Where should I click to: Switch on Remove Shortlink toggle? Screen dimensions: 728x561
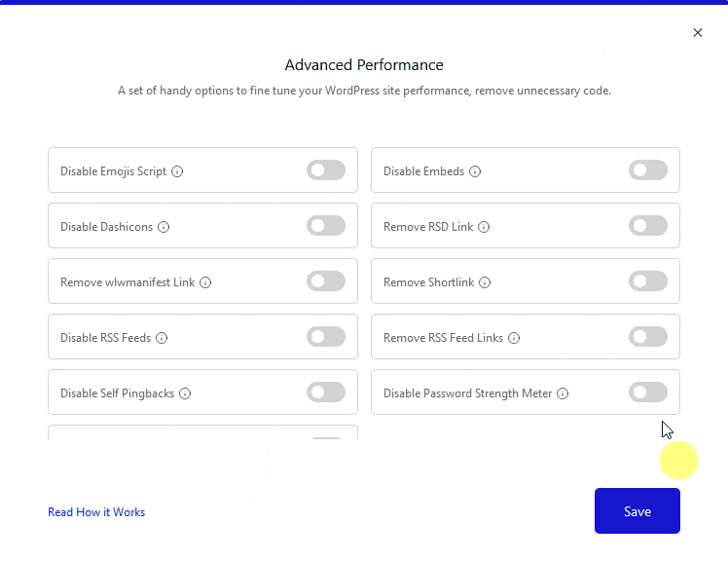pos(648,281)
